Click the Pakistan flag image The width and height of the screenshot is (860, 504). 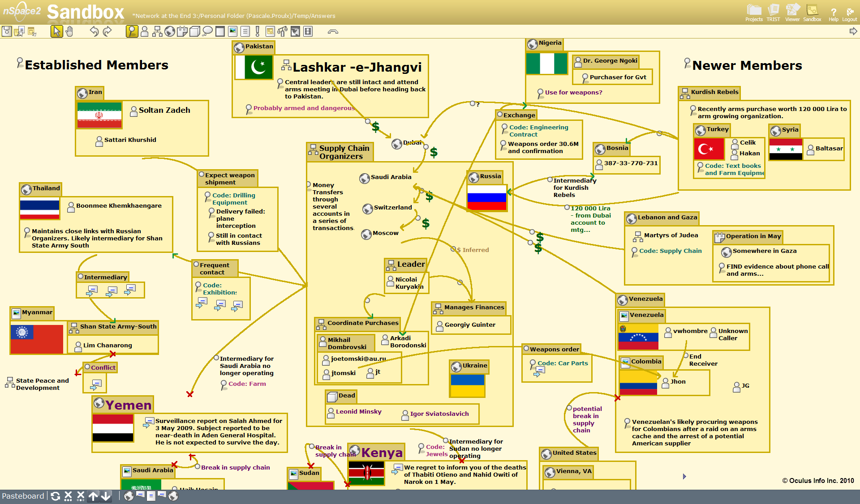coord(254,67)
